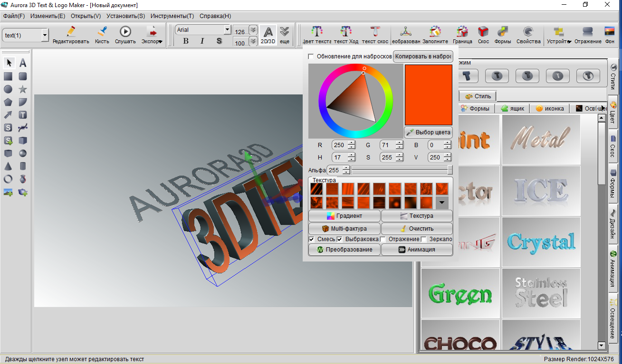Screen dimensions: 622x364
Task: Switch to the иконка tab
Action: click(550, 109)
